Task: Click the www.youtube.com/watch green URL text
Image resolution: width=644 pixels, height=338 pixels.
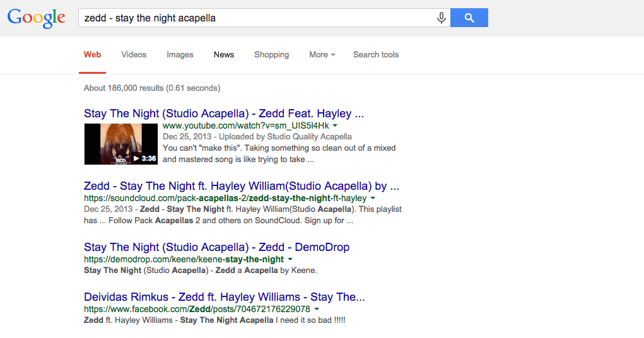Action: pos(245,125)
